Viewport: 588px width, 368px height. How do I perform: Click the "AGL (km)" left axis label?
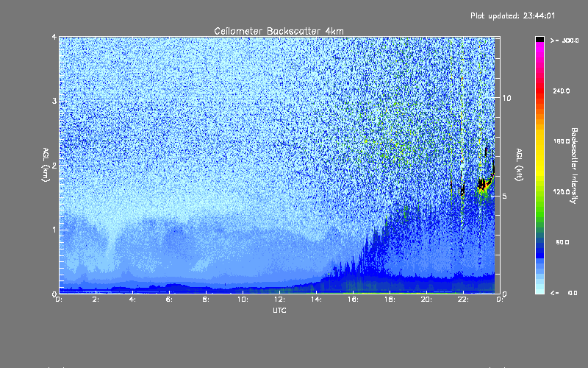click(x=46, y=165)
